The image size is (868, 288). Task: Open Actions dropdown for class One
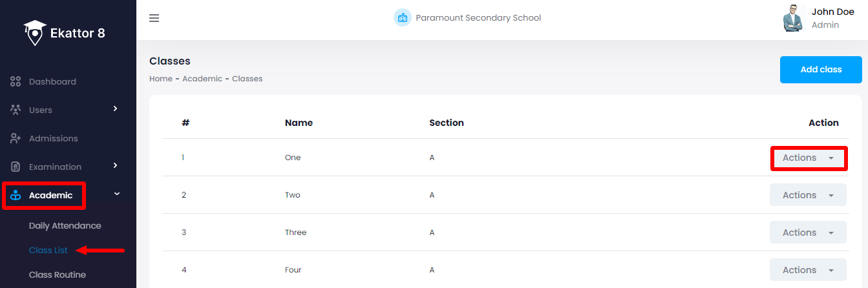[808, 158]
